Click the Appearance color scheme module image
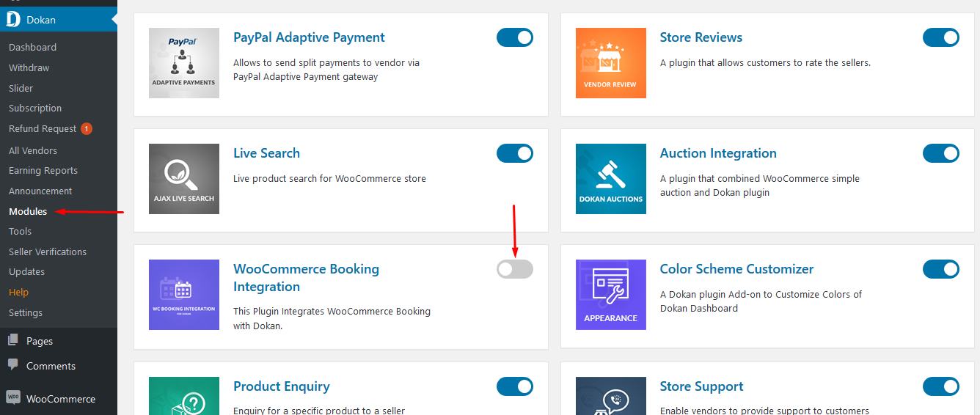Screen dimensions: 980x415 click(x=611, y=295)
